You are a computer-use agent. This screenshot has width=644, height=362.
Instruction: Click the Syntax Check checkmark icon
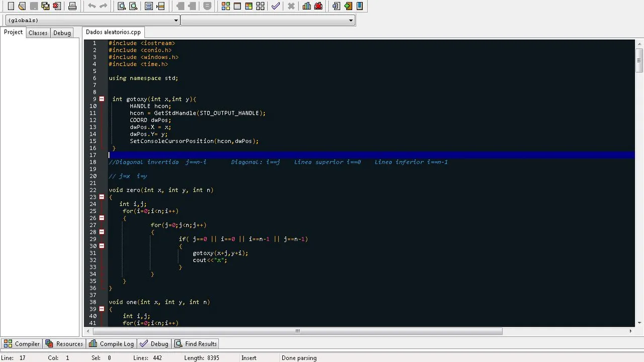pos(276,6)
